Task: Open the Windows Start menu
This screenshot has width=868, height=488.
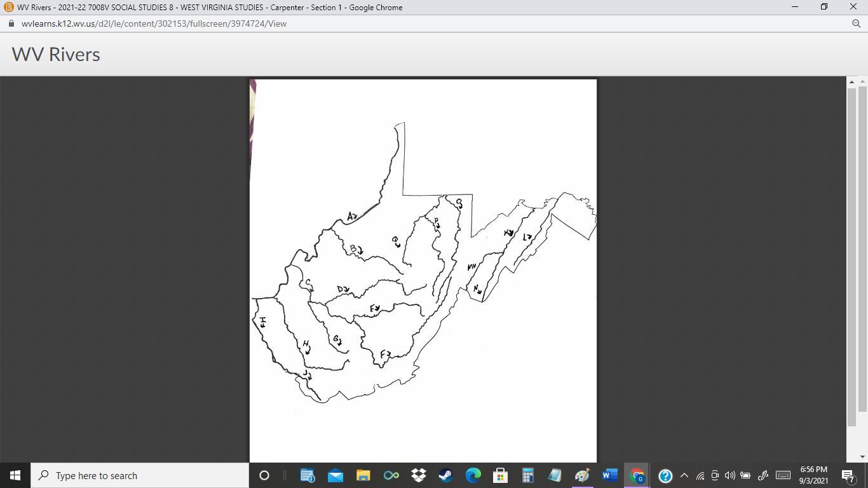Action: pyautogui.click(x=15, y=475)
